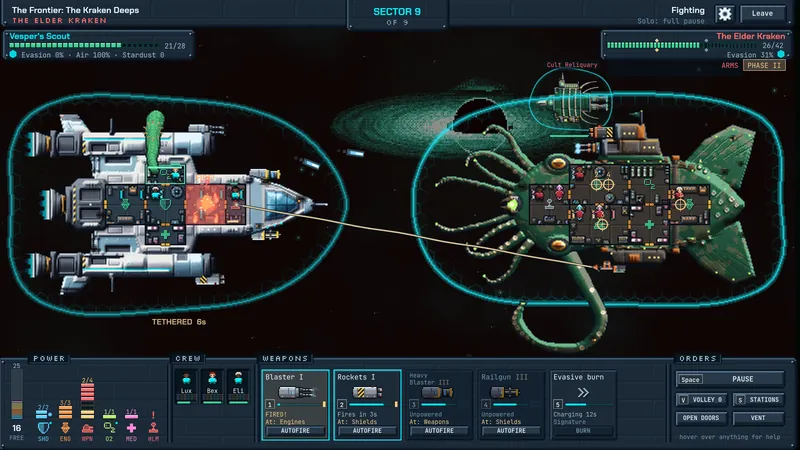Click the ARMS label beside PHASE II
This screenshot has width=800, height=450.
730,65
